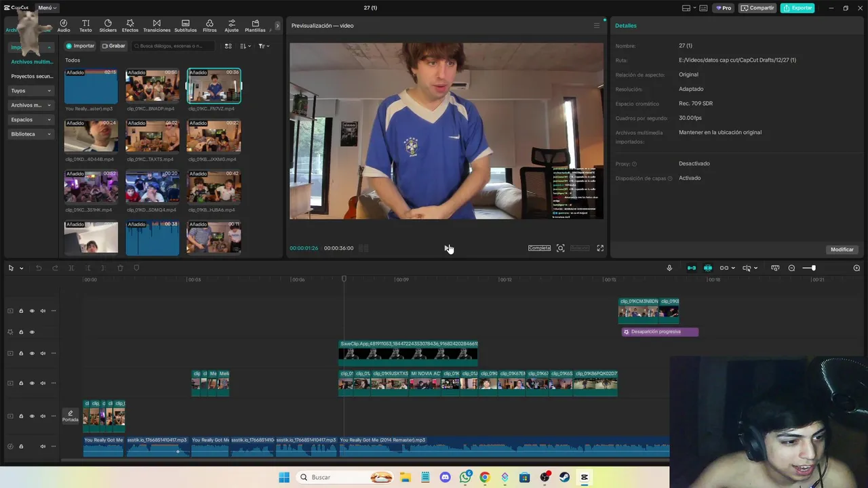
Task: Enter fullscreen preview
Action: click(600, 248)
